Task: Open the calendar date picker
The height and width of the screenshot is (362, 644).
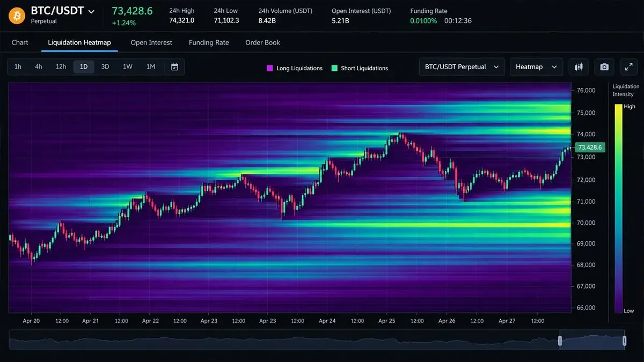Action: pos(174,67)
